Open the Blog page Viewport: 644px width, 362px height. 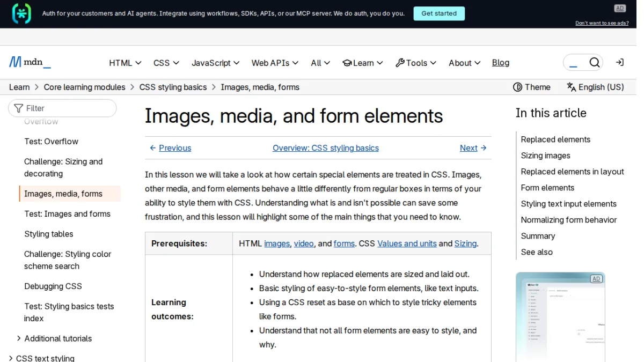pos(500,63)
